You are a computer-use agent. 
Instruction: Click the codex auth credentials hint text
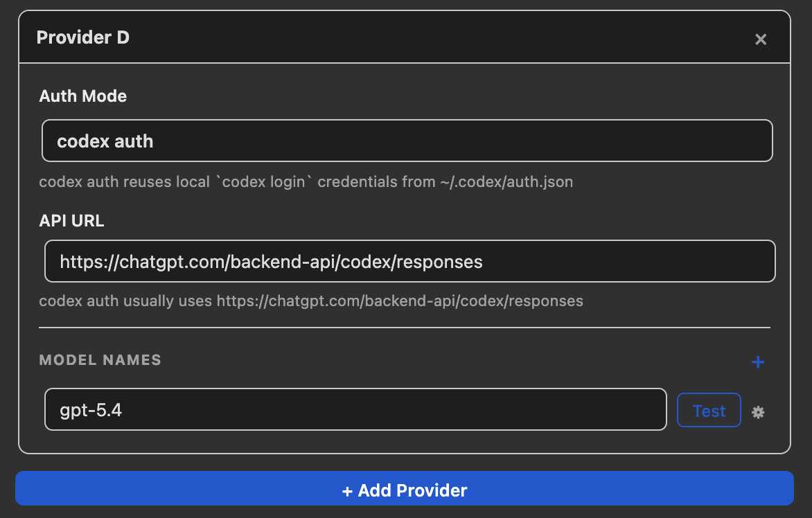[306, 181]
